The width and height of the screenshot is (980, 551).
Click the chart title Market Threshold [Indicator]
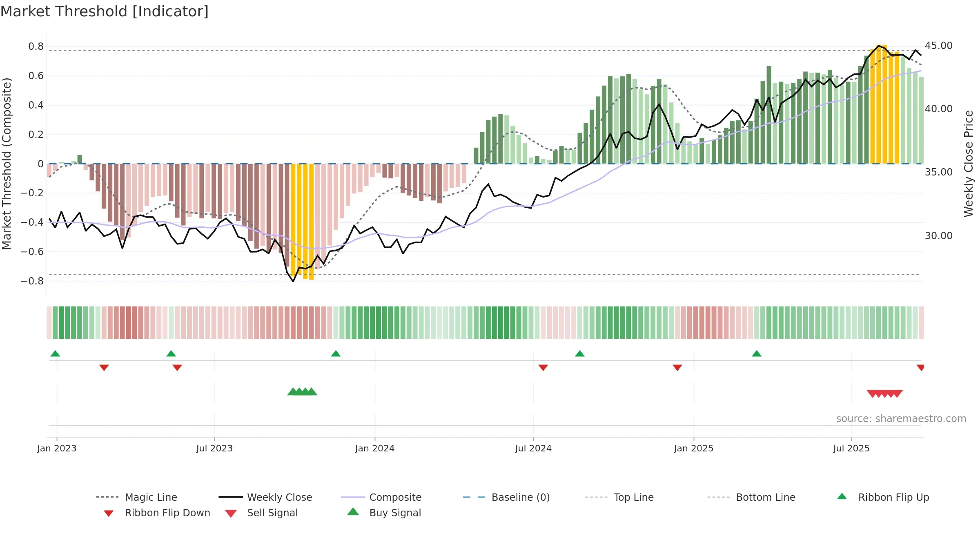tap(105, 11)
